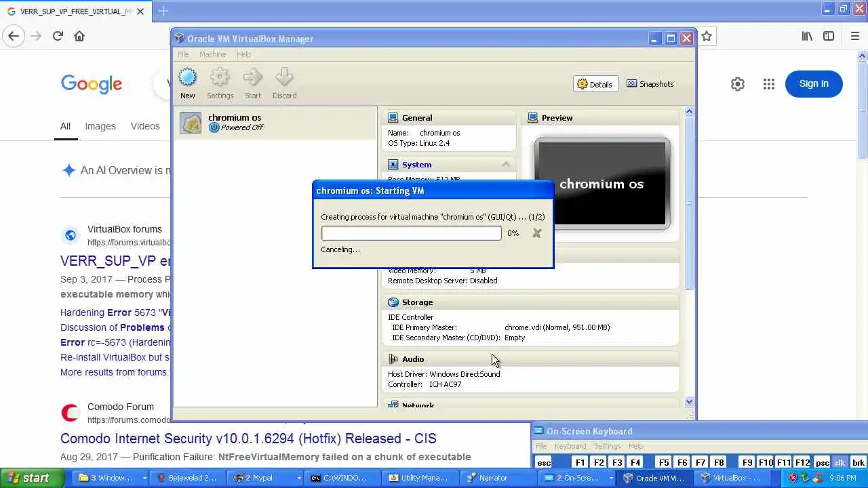Open the browser home page
This screenshot has height=488, width=868.
(x=79, y=37)
